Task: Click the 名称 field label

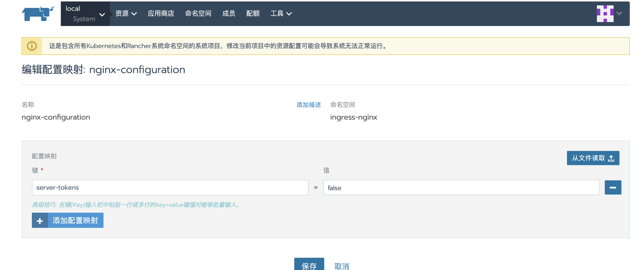Action: point(28,105)
